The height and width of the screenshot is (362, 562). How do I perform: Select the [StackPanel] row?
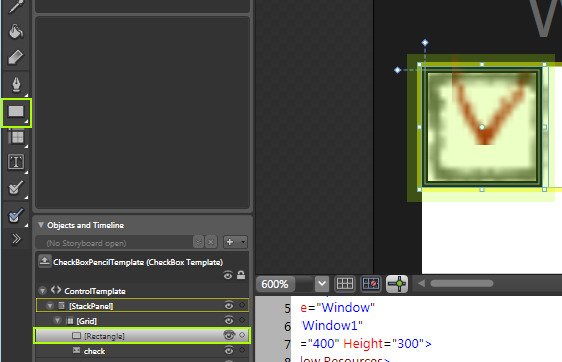click(142, 305)
